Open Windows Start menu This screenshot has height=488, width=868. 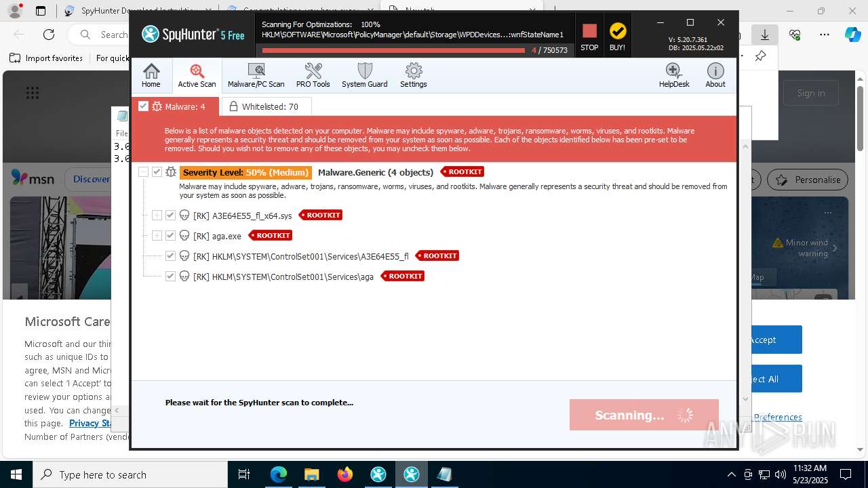tap(16, 474)
